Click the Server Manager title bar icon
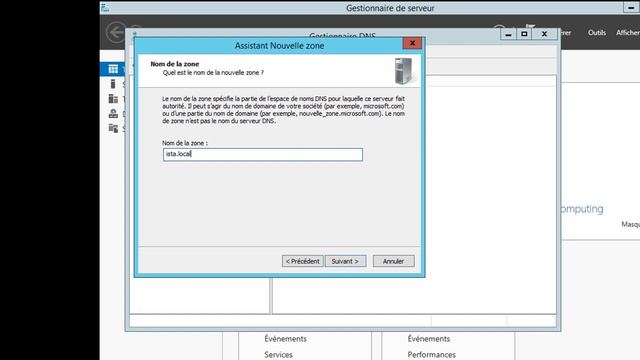This screenshot has height=360, width=640. tap(105, 8)
